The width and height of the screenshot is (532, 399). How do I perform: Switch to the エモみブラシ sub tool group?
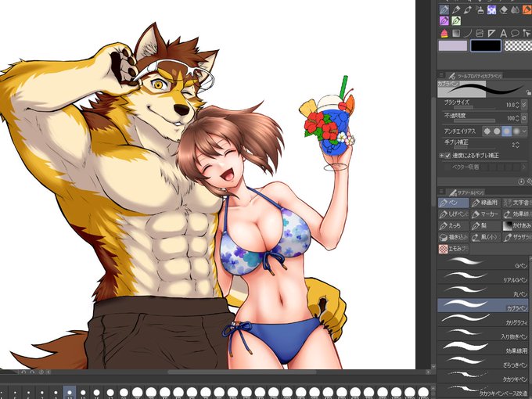pyautogui.click(x=454, y=249)
